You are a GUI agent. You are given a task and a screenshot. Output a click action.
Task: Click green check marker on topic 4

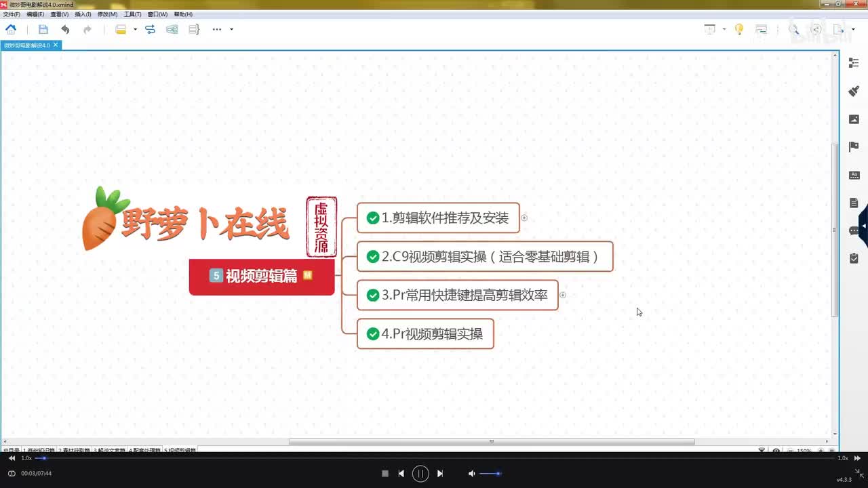pos(372,333)
